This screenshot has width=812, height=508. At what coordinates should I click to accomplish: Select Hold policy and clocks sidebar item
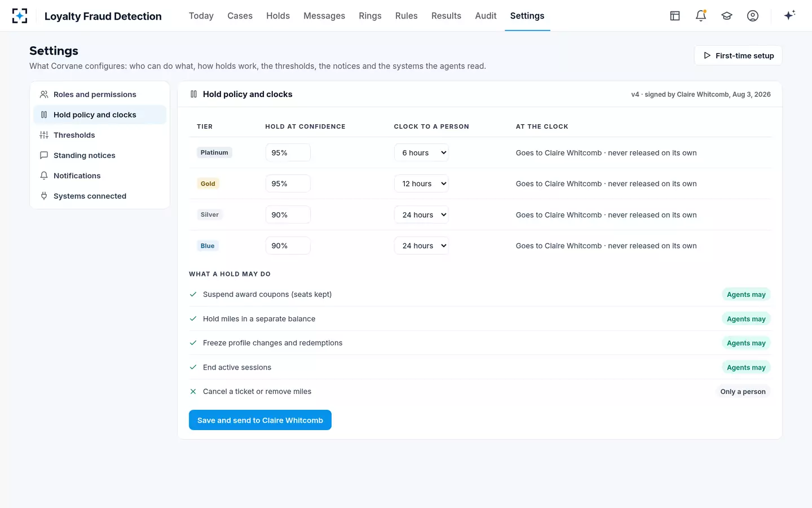(100, 115)
